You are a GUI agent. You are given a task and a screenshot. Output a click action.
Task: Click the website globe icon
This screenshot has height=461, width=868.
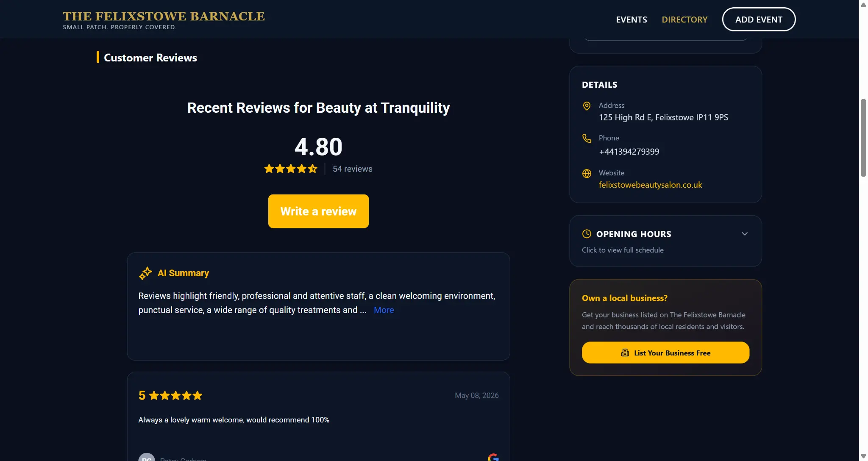tap(587, 173)
